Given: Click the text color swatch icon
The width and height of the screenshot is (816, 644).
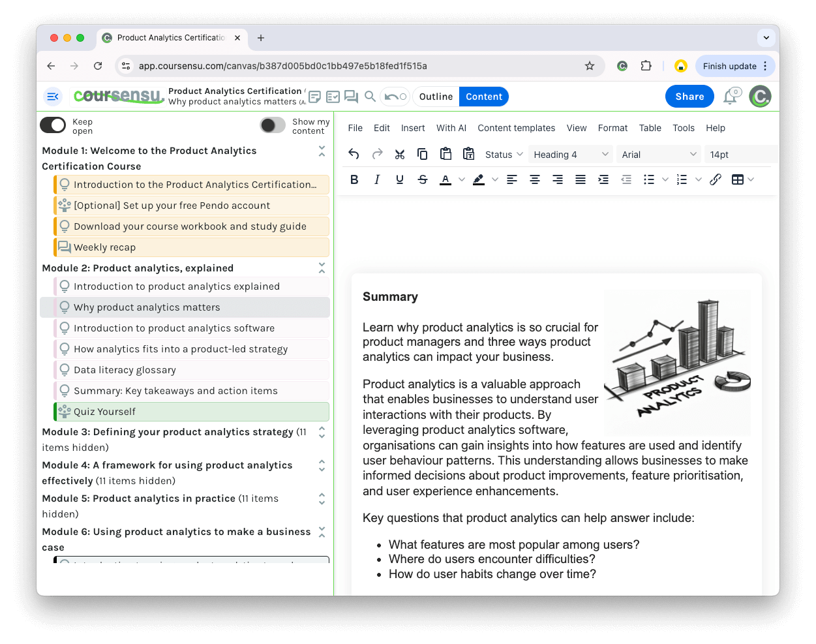Looking at the screenshot, I should pyautogui.click(x=446, y=179).
